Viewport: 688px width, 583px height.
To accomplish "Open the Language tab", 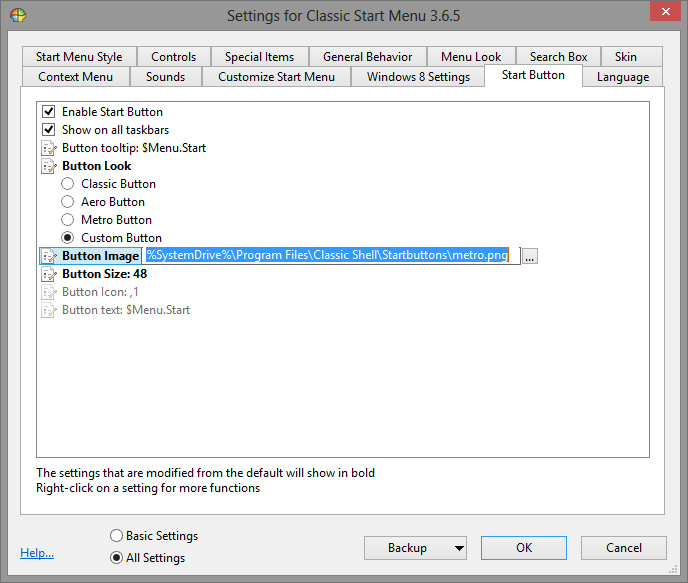I will [623, 77].
